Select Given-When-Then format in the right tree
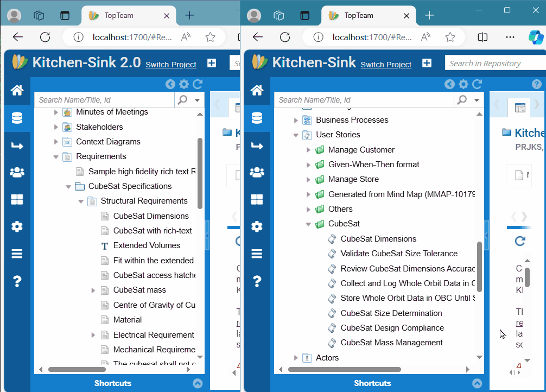 click(373, 165)
